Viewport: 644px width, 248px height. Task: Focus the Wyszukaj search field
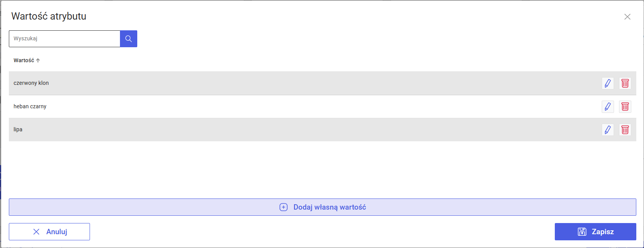coord(65,39)
